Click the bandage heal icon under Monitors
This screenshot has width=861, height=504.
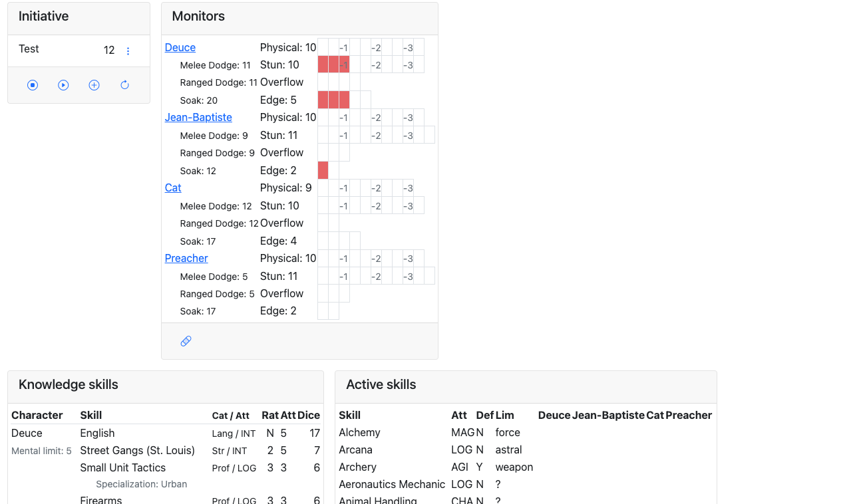pos(186,341)
